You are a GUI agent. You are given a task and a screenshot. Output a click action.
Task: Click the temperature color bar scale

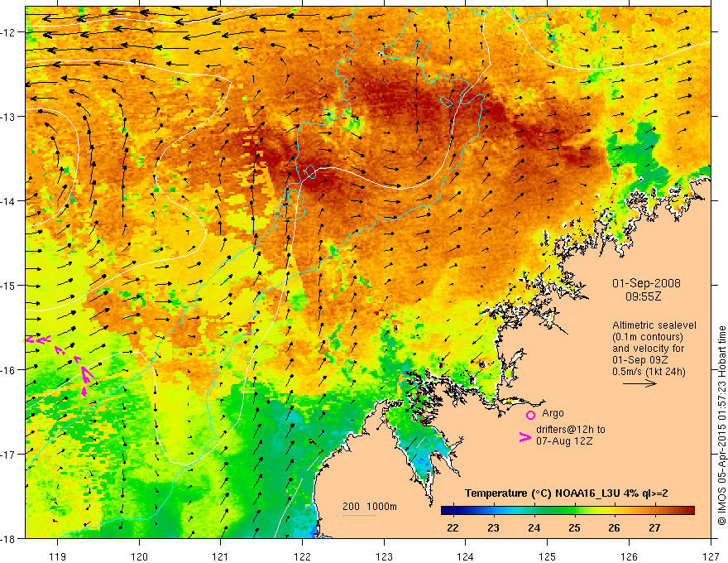pyautogui.click(x=568, y=511)
